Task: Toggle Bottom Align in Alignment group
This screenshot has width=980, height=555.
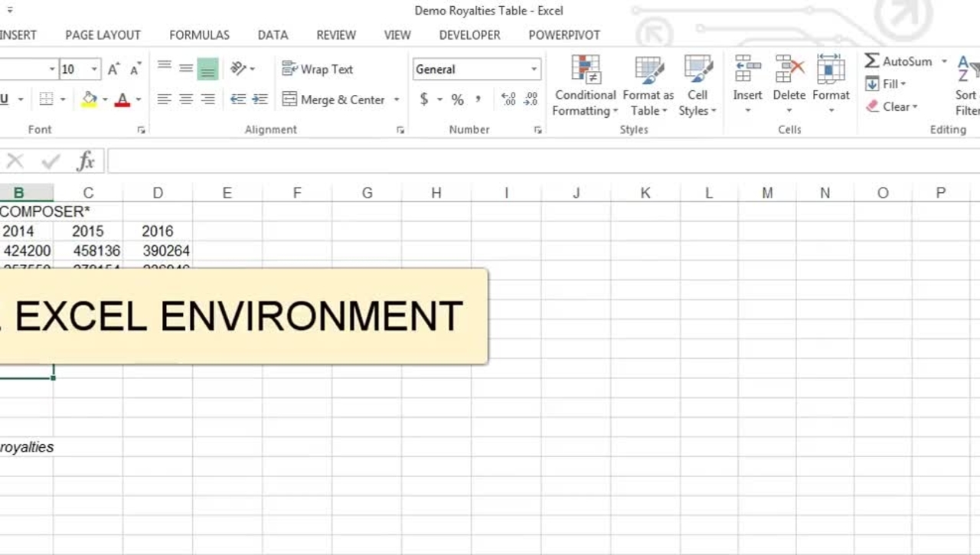Action: point(207,70)
